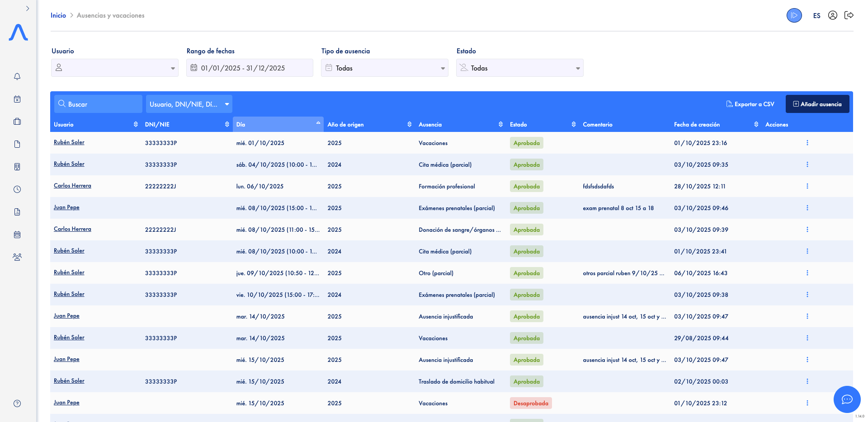Screen dimensions: 868x422
Task: Click the user profile icon
Action: [x=832, y=15]
